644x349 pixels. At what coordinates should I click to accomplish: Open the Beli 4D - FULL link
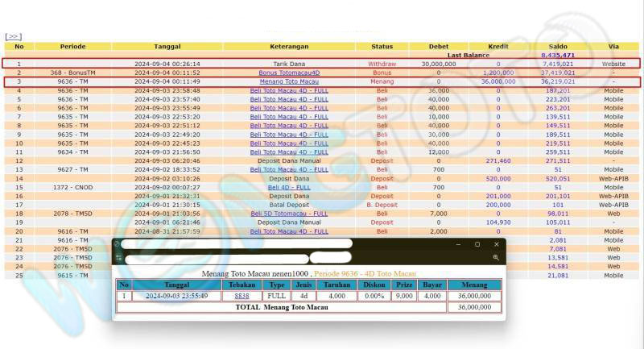289,187
